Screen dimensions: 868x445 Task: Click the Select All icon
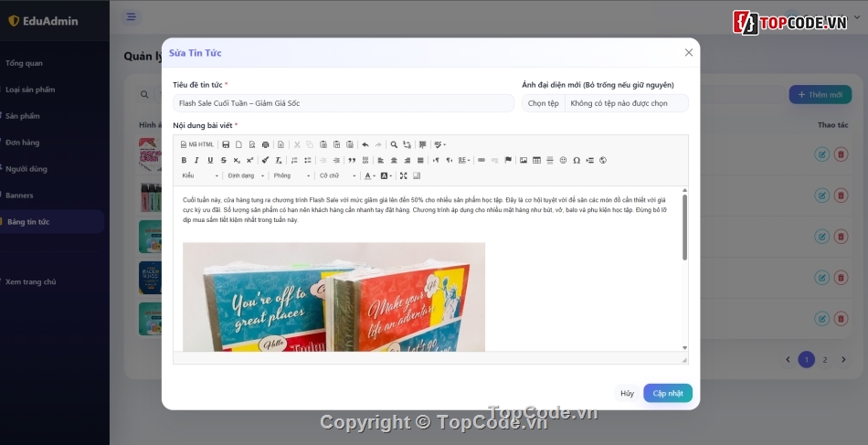pyautogui.click(x=423, y=144)
